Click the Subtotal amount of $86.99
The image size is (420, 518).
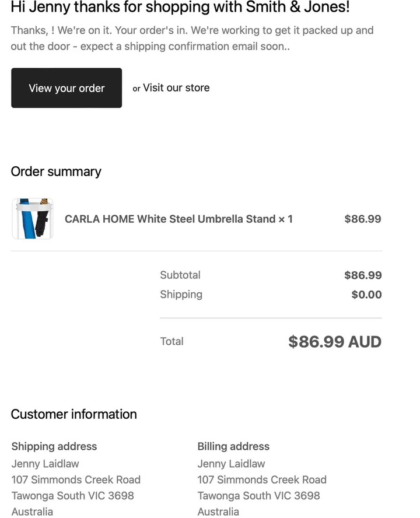[x=363, y=275]
